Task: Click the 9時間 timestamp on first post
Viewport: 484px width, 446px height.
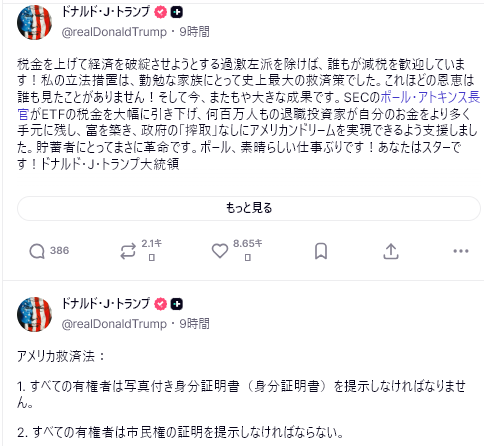Action: click(x=194, y=32)
